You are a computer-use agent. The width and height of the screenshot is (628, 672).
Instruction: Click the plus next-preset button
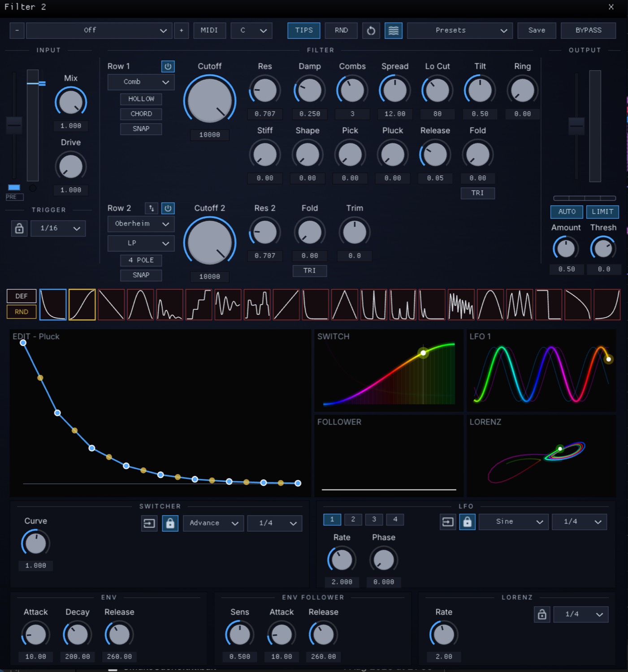pos(181,30)
